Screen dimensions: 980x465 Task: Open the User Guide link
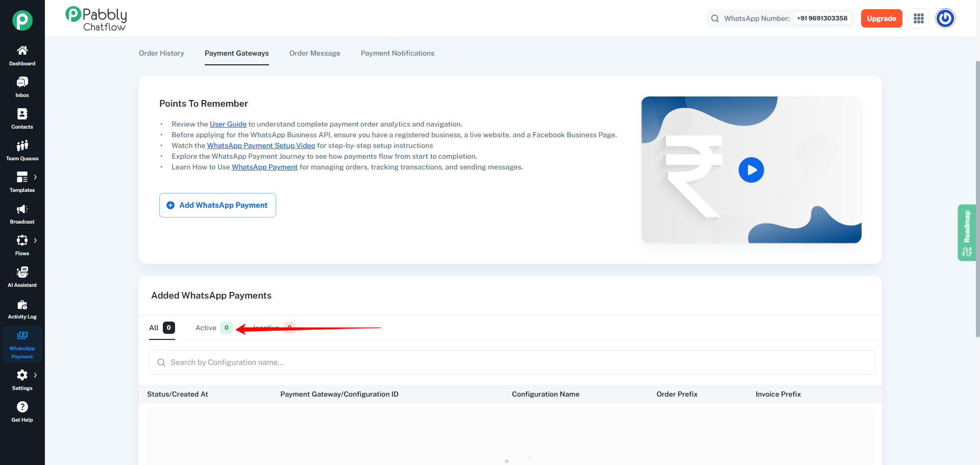point(228,124)
